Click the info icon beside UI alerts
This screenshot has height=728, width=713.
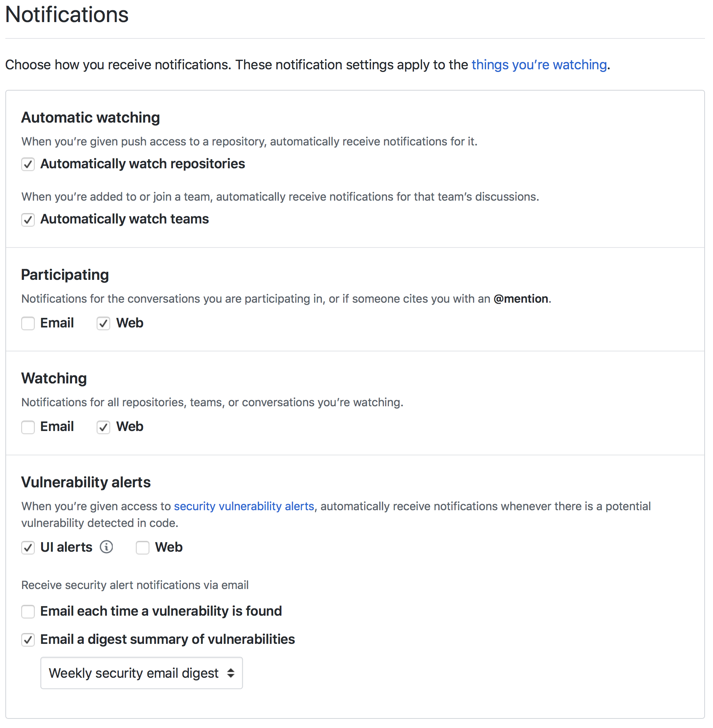[x=107, y=547]
